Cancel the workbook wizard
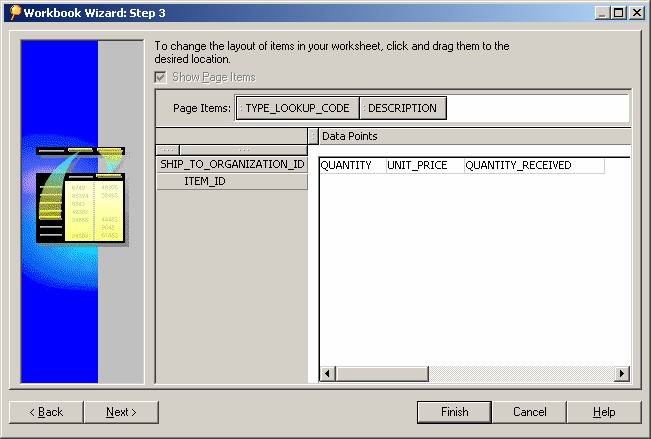 [529, 412]
